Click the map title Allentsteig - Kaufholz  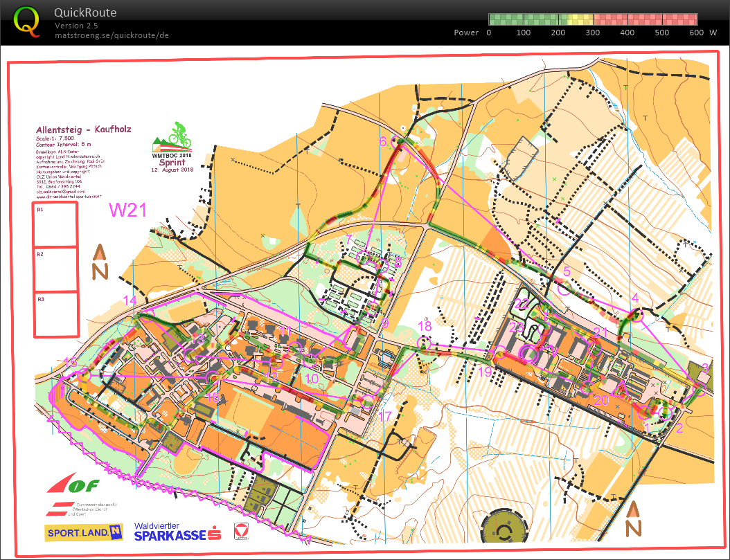[85, 130]
